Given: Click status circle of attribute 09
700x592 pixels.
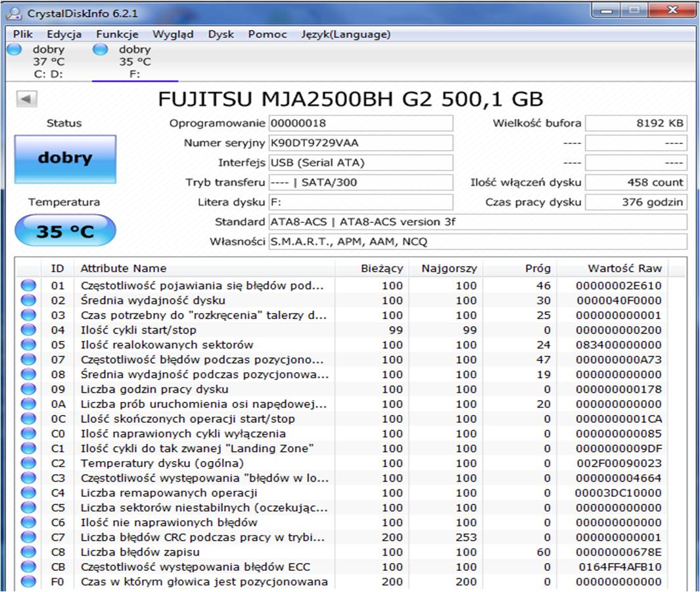Looking at the screenshot, I should (28, 389).
